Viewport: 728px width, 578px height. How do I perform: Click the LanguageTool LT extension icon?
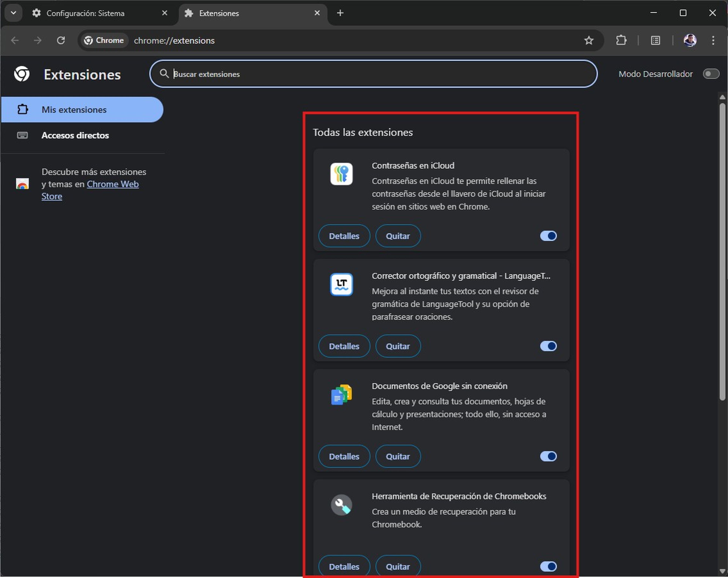pos(341,284)
